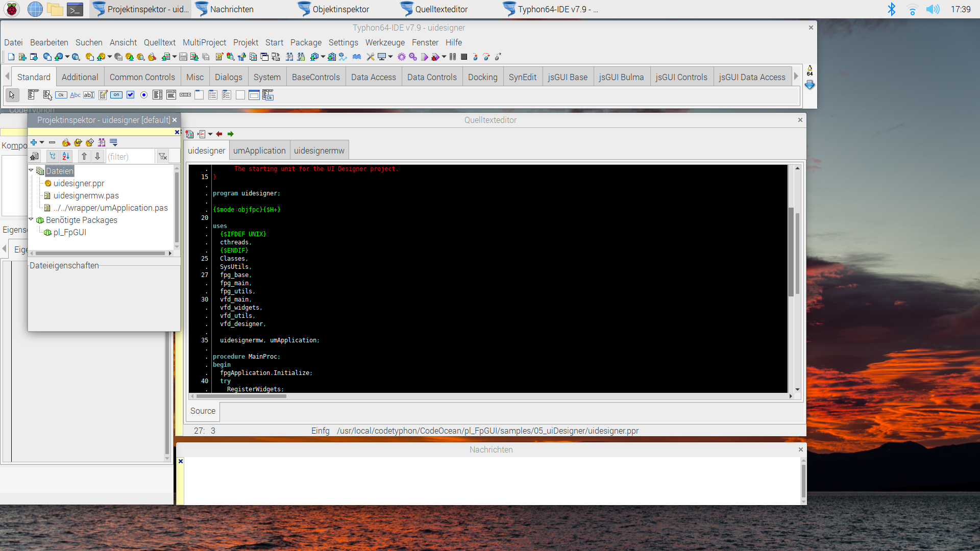980x551 pixels.
Task: Open the plus-add dropdown arrow in Projektinspektor
Action: click(x=42, y=142)
